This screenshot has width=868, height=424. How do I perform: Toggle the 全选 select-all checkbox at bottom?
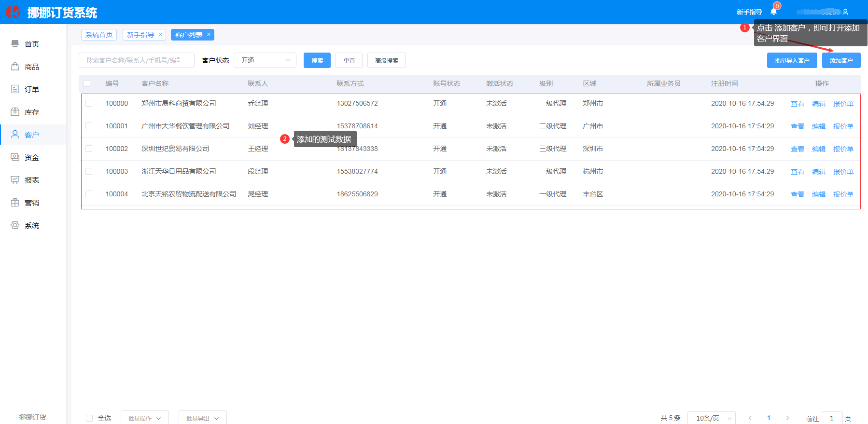(x=89, y=418)
